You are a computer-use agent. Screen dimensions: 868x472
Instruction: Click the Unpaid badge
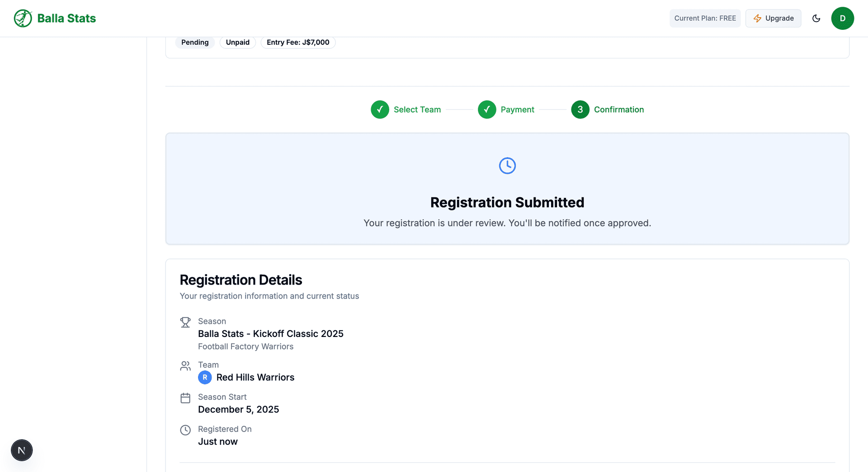(x=237, y=42)
